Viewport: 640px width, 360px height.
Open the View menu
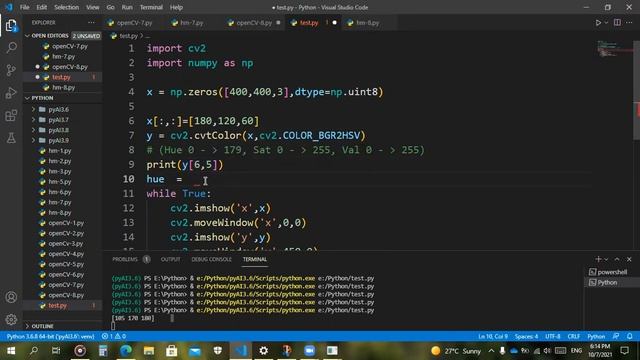pos(93,7)
